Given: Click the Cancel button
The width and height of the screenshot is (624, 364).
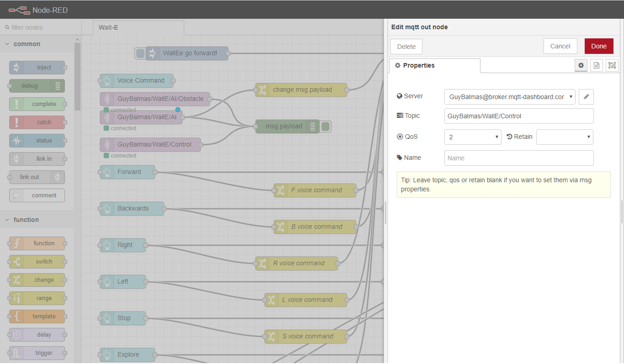Looking at the screenshot, I should point(560,46).
